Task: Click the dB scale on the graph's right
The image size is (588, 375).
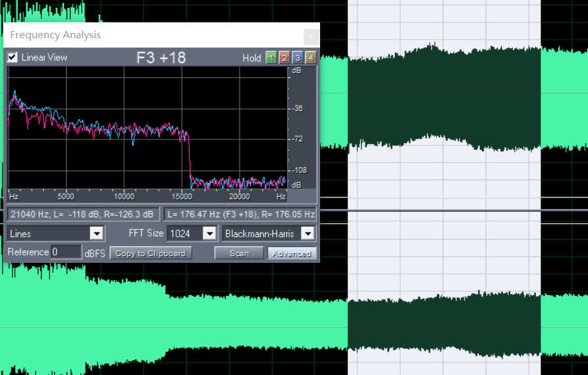Action: tap(298, 125)
